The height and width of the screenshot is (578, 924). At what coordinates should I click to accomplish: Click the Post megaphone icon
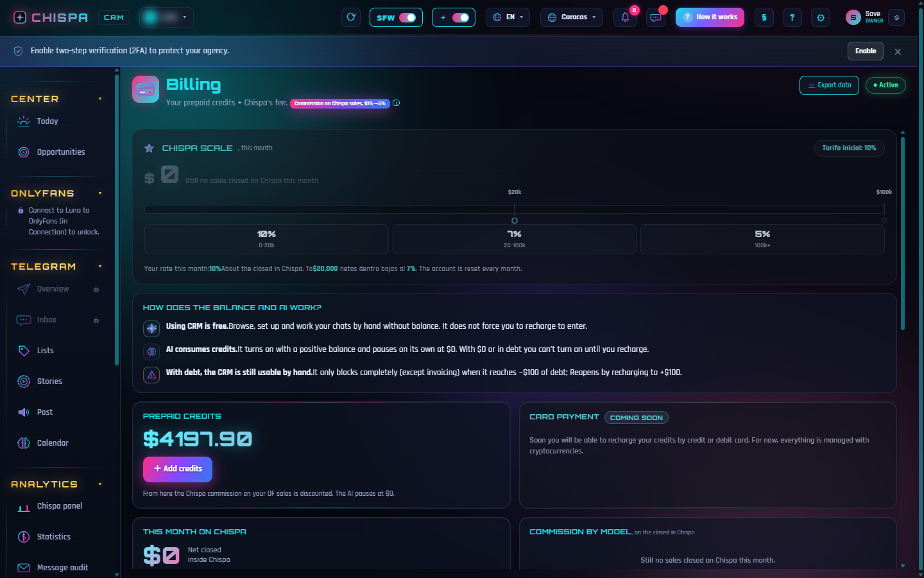(24, 412)
